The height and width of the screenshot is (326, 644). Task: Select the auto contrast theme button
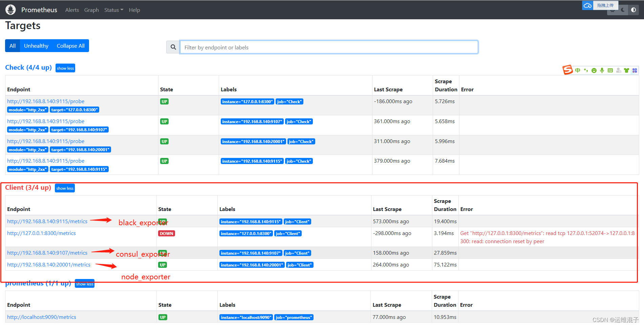[634, 10]
